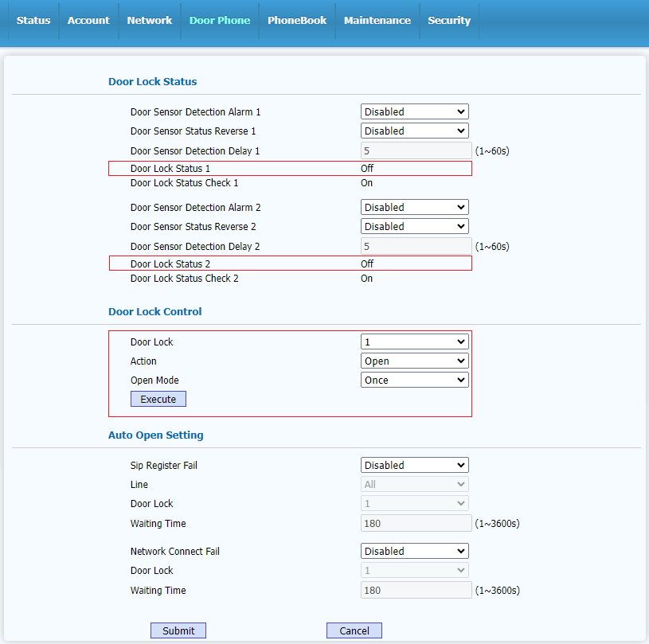Expand Door Sensor Detection Alarm 1 dropdown
This screenshot has height=644, width=649.
click(x=414, y=112)
